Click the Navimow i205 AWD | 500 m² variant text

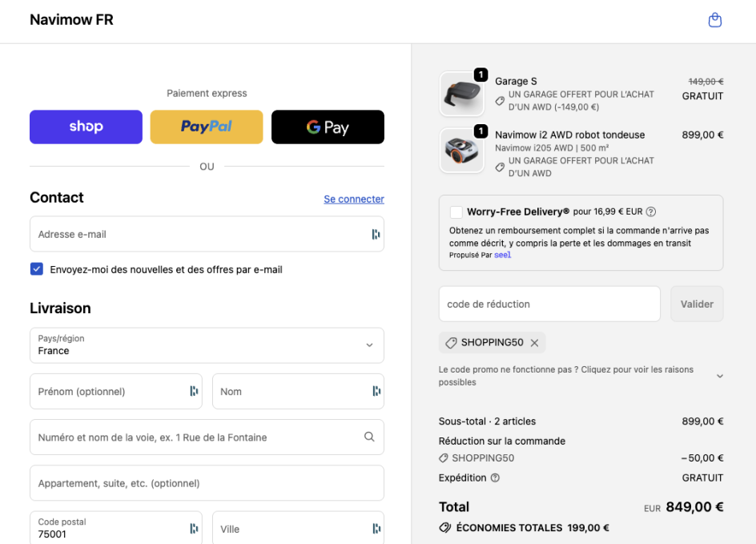552,147
